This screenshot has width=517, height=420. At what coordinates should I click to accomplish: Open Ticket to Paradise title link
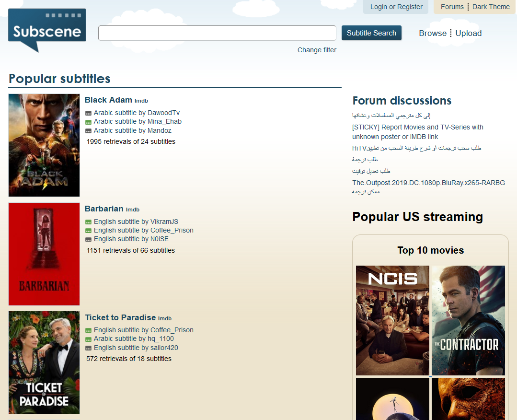[x=120, y=318]
